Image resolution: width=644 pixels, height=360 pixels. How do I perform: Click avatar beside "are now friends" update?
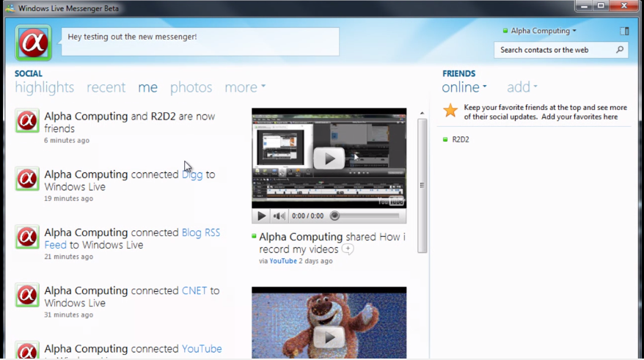coord(27,121)
